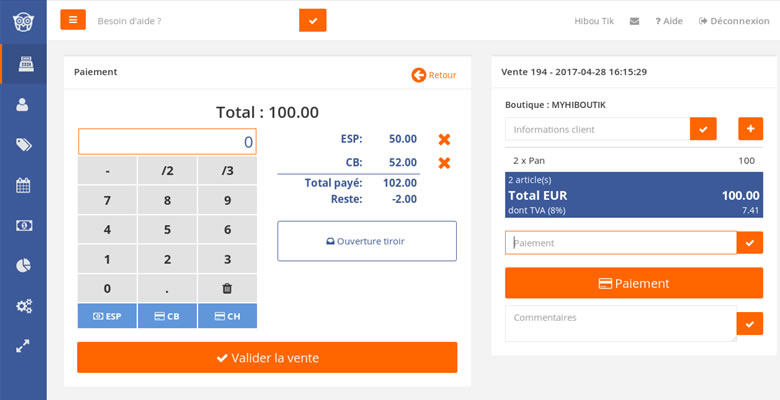The image size is (780, 400).
Task: Toggle the hamburger menu button
Action: pyautogui.click(x=73, y=20)
